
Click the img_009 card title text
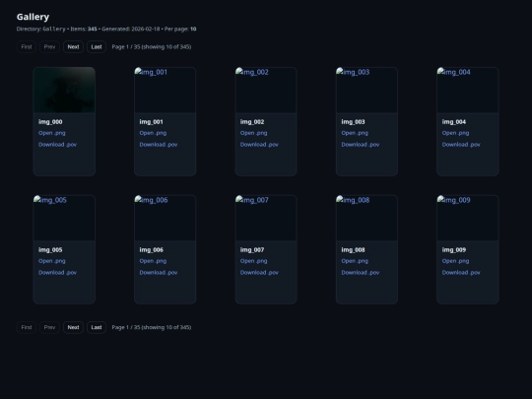point(454,249)
